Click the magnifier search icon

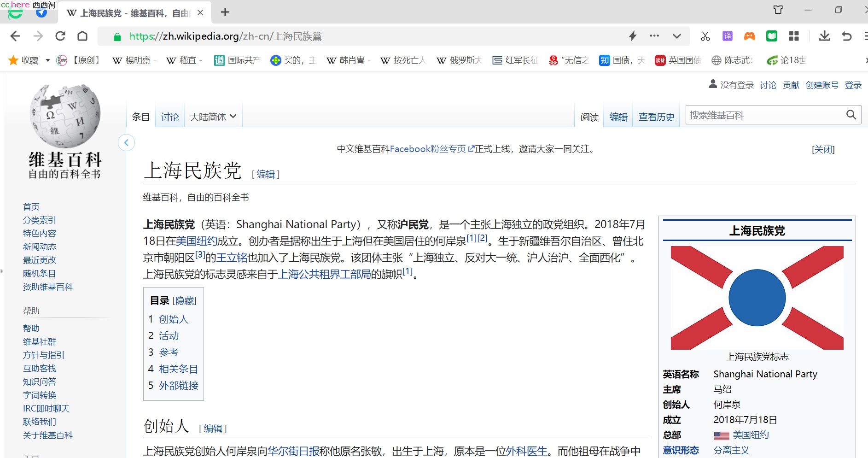point(851,115)
